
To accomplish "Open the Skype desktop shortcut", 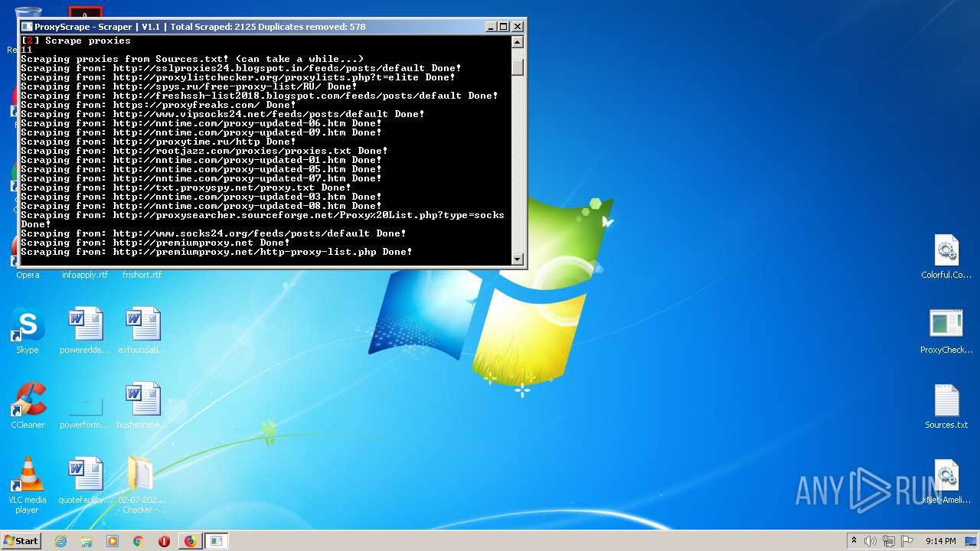I will pos(28,331).
